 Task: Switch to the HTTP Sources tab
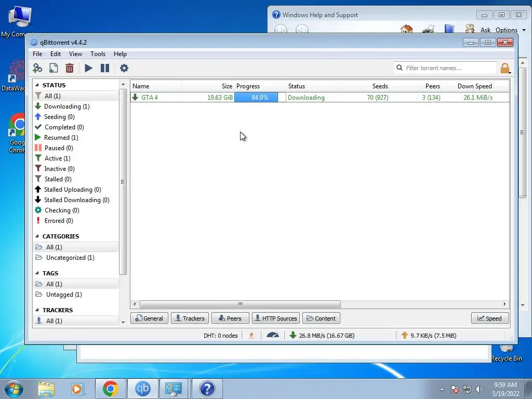coord(276,318)
